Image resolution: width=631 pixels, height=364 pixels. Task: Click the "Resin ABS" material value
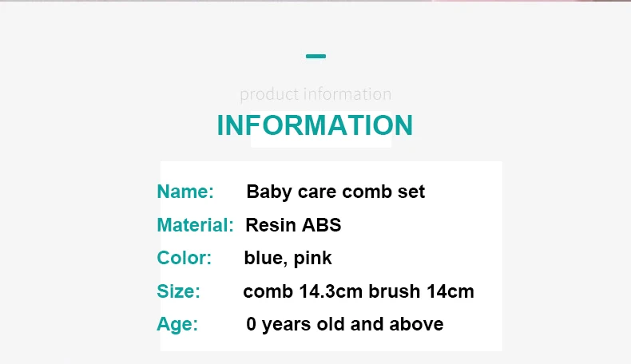pyautogui.click(x=293, y=225)
